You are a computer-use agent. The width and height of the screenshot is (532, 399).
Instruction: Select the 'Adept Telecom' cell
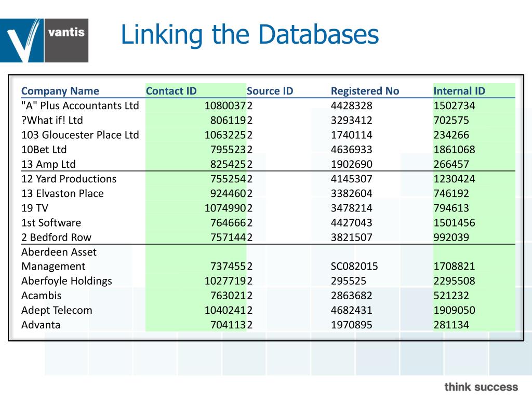(57, 311)
